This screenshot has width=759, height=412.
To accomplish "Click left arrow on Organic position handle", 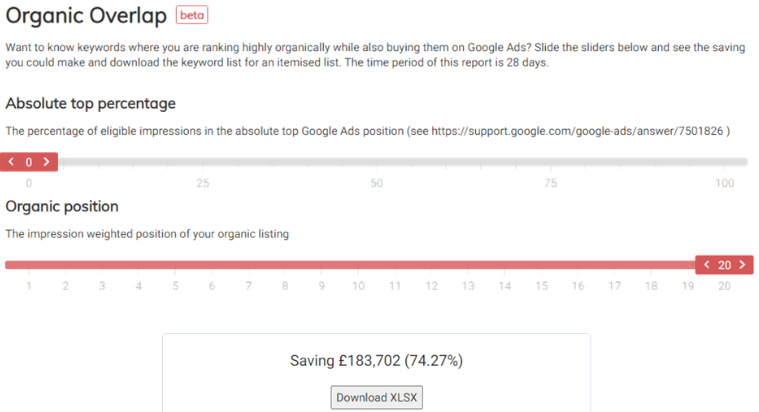I will click(707, 265).
